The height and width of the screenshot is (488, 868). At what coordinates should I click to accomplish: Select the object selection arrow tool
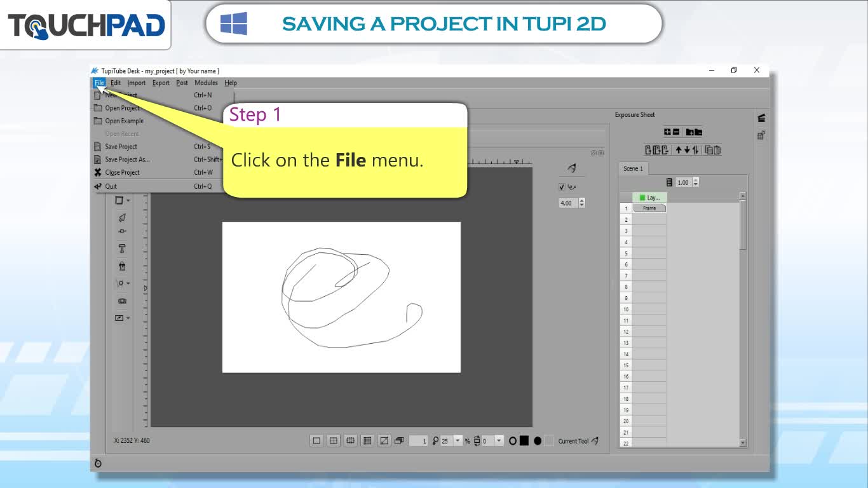tap(122, 217)
